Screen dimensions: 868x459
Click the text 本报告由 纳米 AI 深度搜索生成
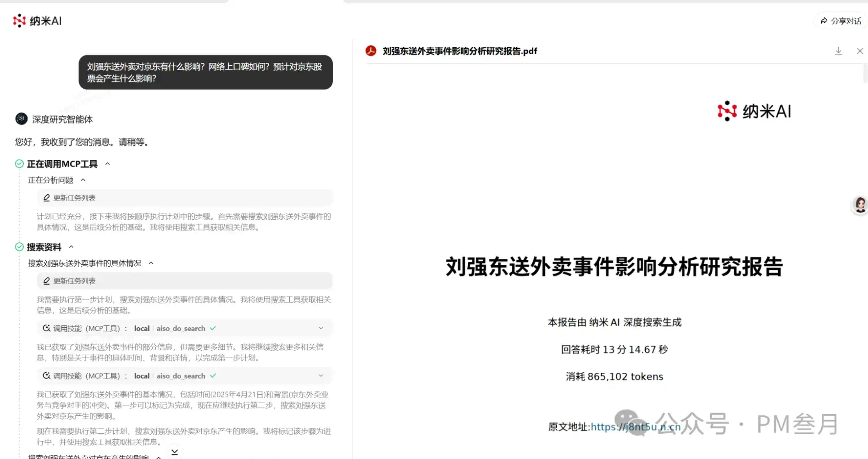614,323
